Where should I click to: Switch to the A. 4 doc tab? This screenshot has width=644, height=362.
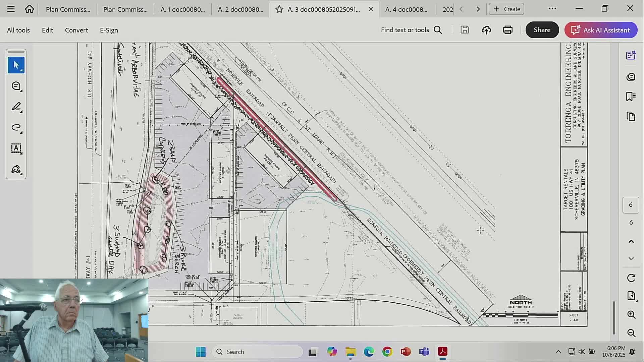406,9
